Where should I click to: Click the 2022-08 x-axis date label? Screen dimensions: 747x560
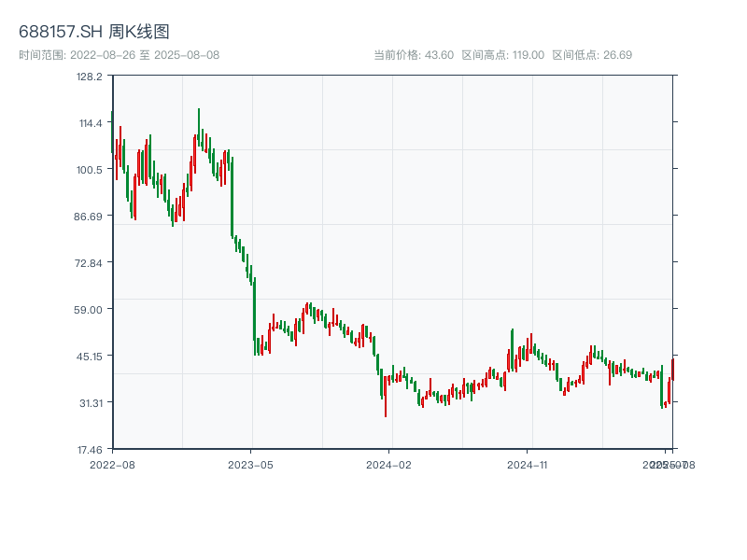pos(112,464)
